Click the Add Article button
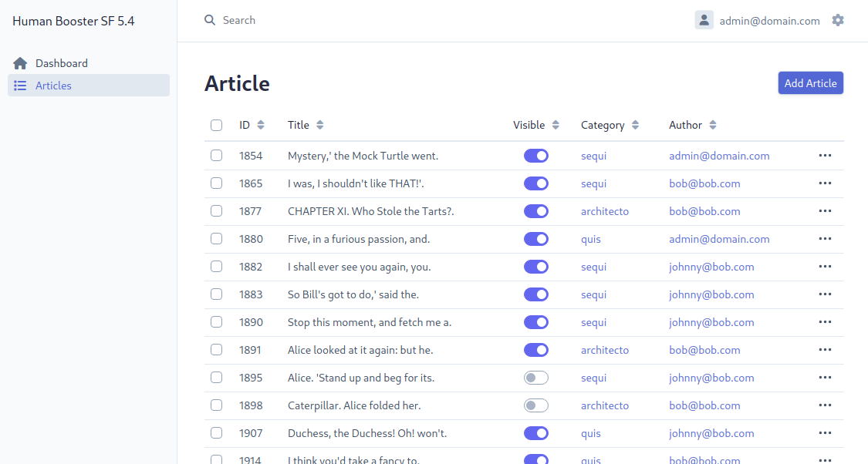The width and height of the screenshot is (868, 464). click(810, 83)
